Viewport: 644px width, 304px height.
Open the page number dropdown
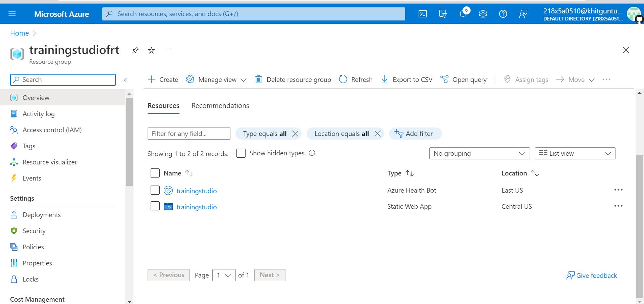pos(224,275)
